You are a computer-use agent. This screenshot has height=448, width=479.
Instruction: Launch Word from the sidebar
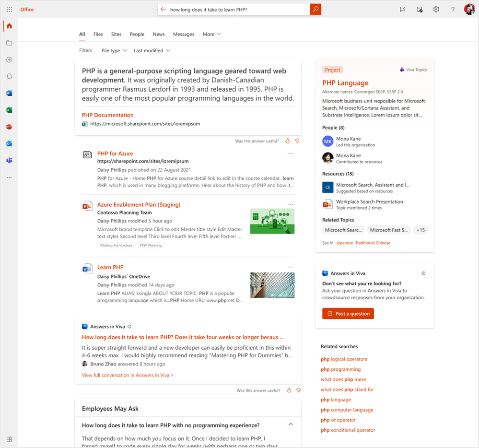(9, 93)
